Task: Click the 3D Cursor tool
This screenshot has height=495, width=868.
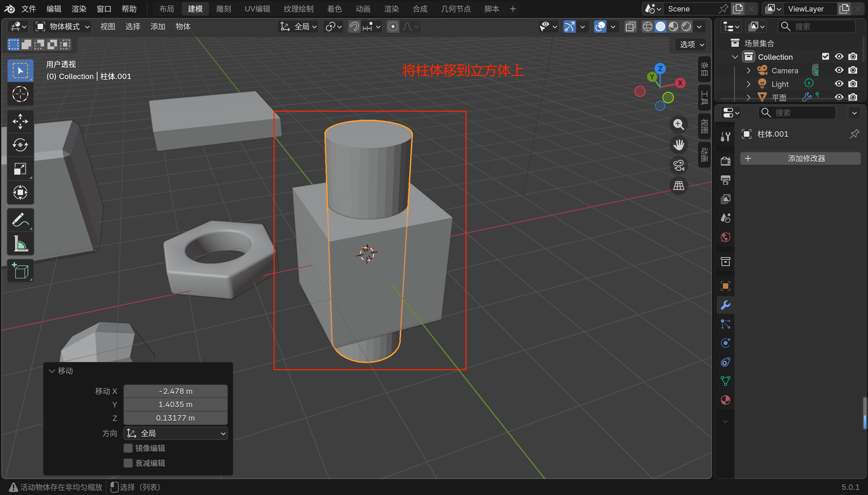Action: (20, 94)
